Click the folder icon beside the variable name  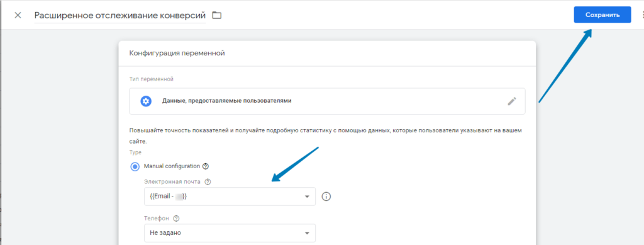coord(216,16)
